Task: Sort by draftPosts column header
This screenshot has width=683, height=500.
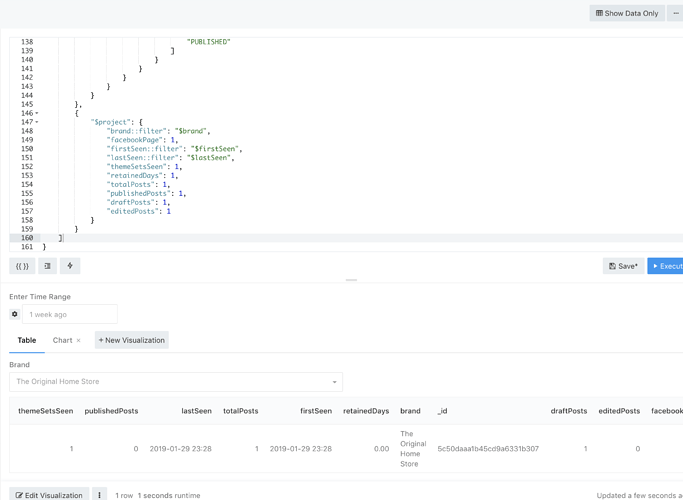Action: tap(568, 411)
